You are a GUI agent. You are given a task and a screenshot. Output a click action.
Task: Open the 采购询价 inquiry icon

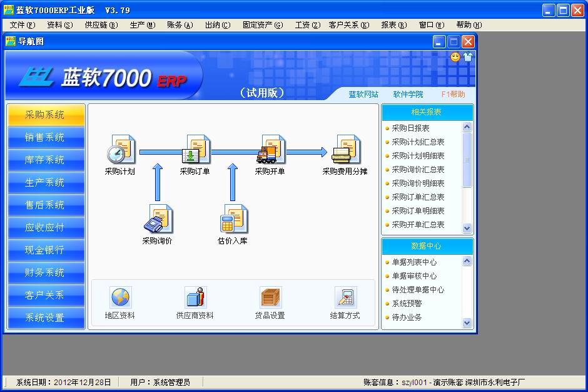[x=158, y=219]
